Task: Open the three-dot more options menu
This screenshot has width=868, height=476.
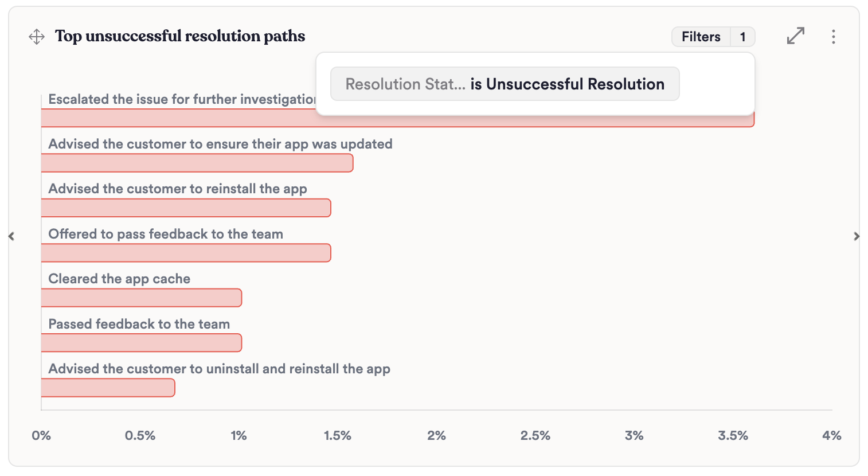Action: coord(833,37)
